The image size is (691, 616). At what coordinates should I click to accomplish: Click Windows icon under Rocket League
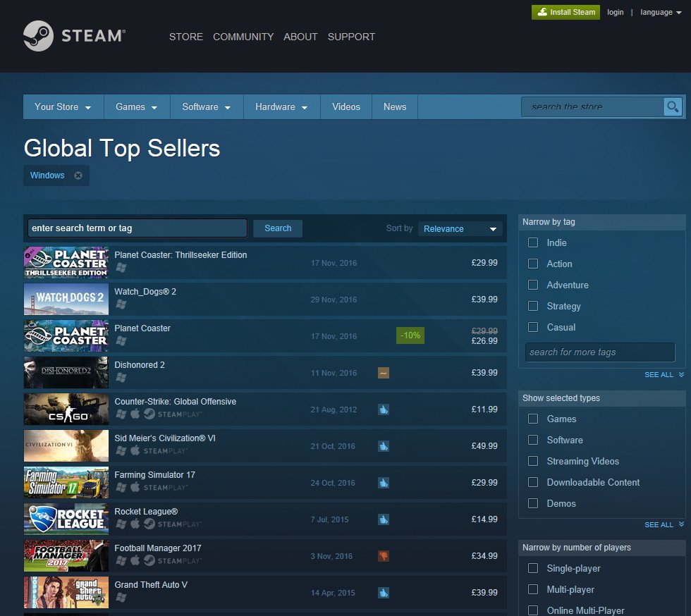point(121,524)
